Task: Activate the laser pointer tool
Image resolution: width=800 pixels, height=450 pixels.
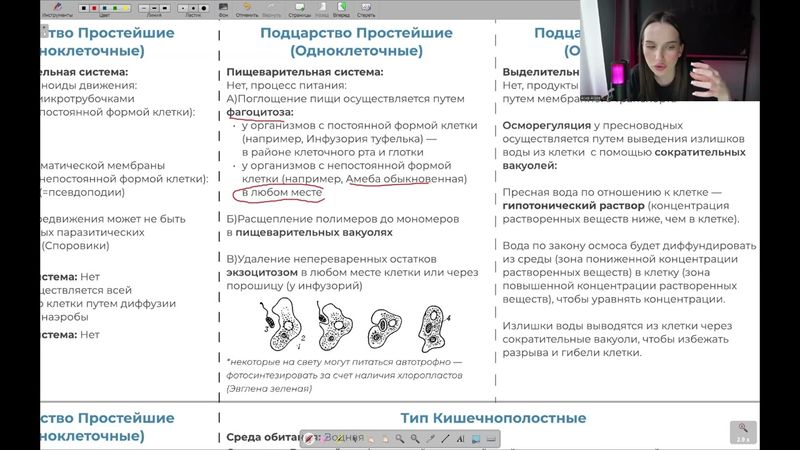Action: click(431, 439)
